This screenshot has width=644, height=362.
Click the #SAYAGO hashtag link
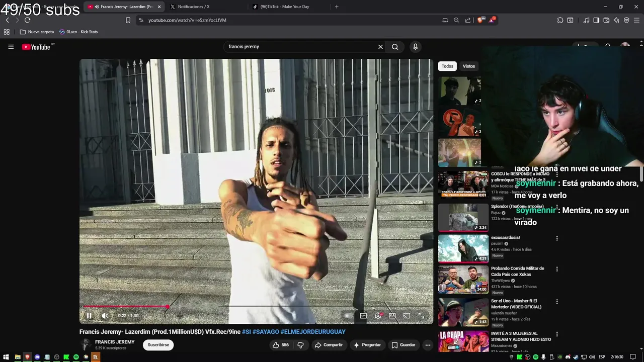click(x=266, y=332)
